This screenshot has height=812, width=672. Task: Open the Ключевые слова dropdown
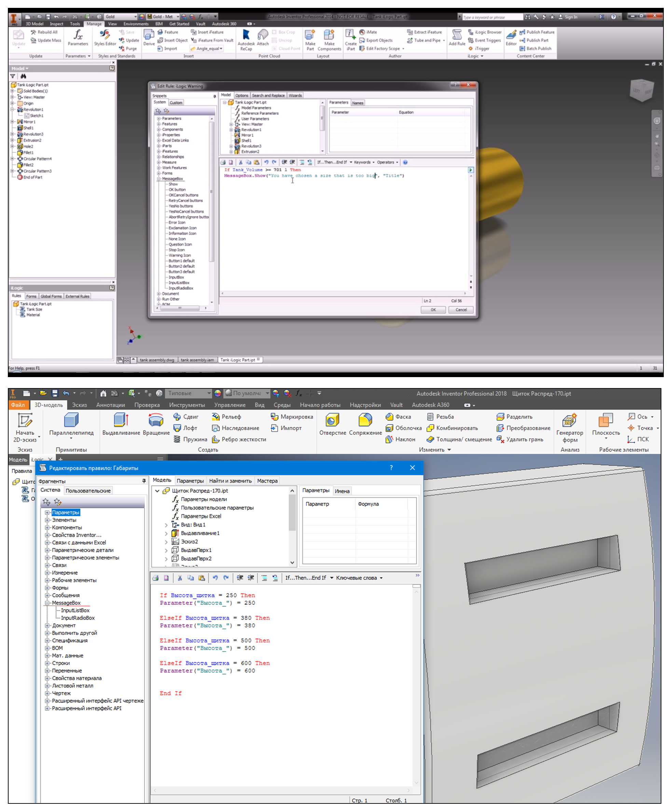click(x=358, y=578)
